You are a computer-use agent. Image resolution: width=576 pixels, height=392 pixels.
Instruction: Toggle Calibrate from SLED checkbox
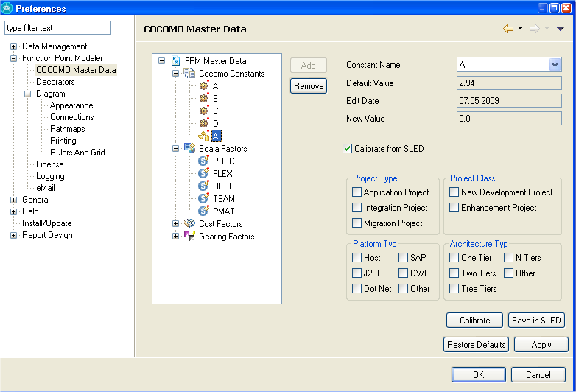click(x=347, y=148)
